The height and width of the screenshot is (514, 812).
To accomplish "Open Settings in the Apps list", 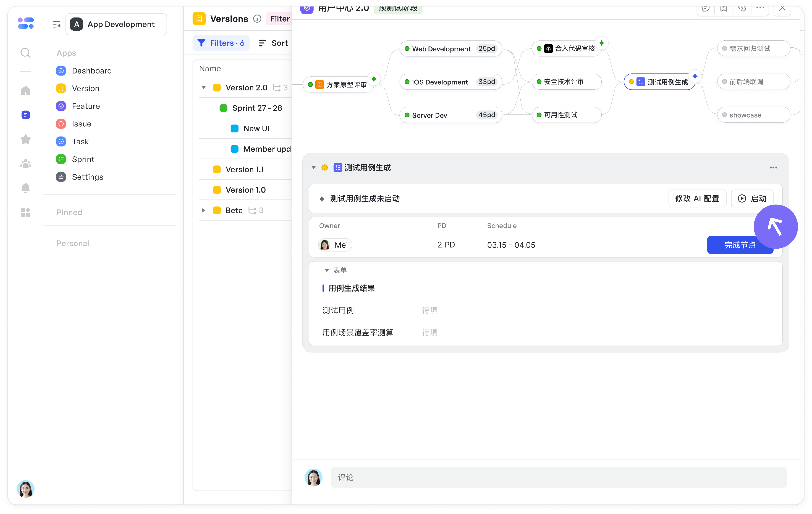I will [80, 177].
